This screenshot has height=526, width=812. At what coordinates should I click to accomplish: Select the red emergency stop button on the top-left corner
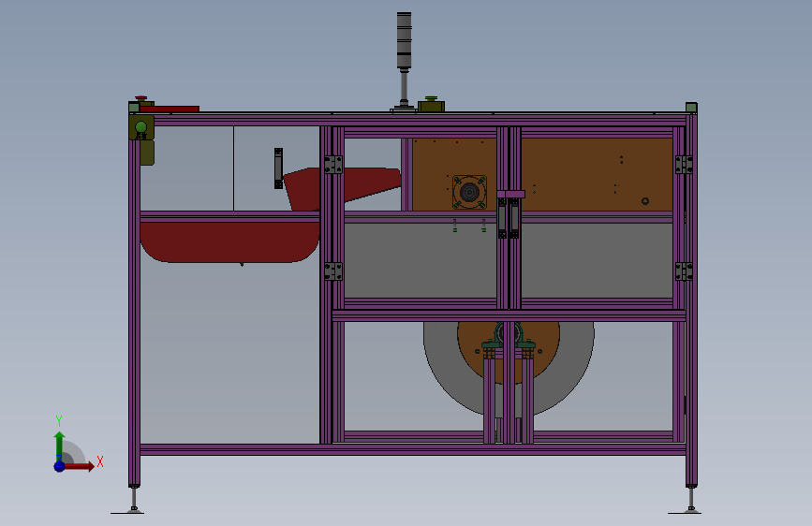[x=140, y=99]
